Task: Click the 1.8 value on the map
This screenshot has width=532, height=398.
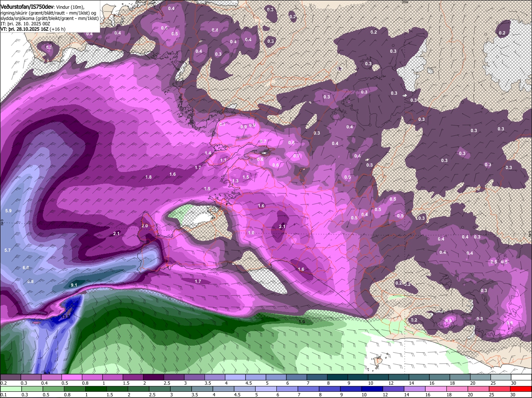Action: coord(148,177)
